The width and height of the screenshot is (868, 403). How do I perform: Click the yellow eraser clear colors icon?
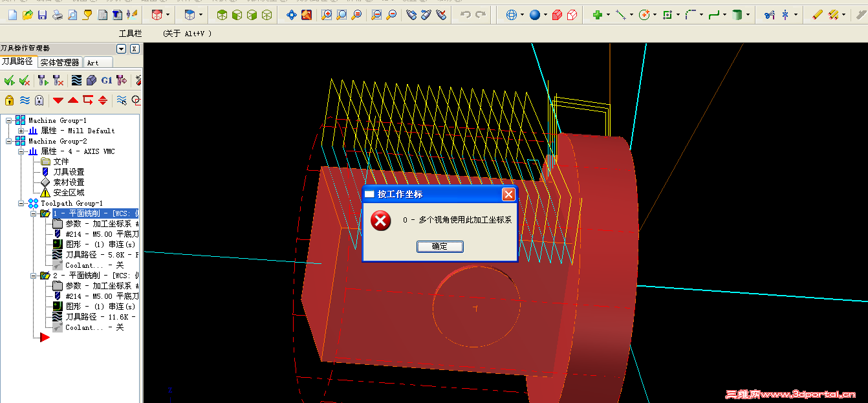point(818,14)
